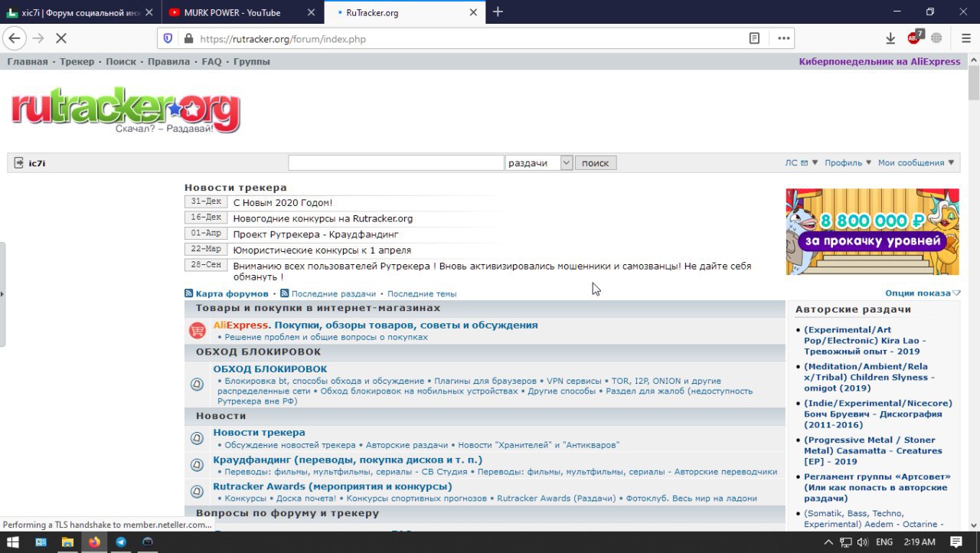Image resolution: width=980 pixels, height=553 pixels.
Task: Click forum icon beside Краудфандинг
Action: [197, 465]
